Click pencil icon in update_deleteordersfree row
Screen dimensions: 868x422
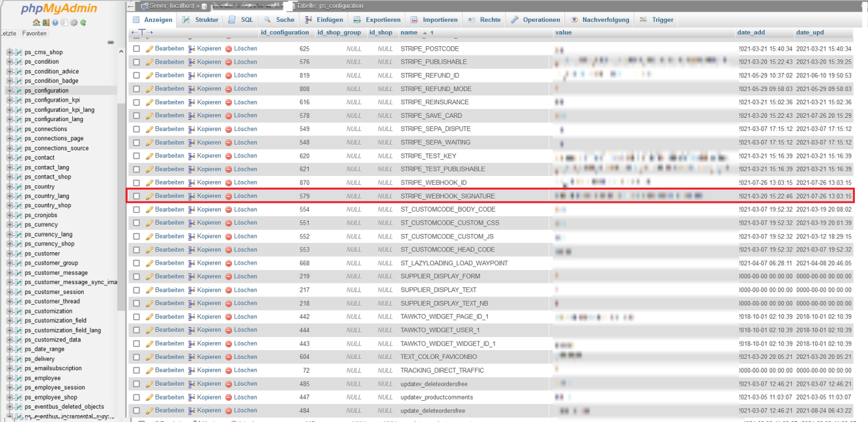(x=150, y=411)
